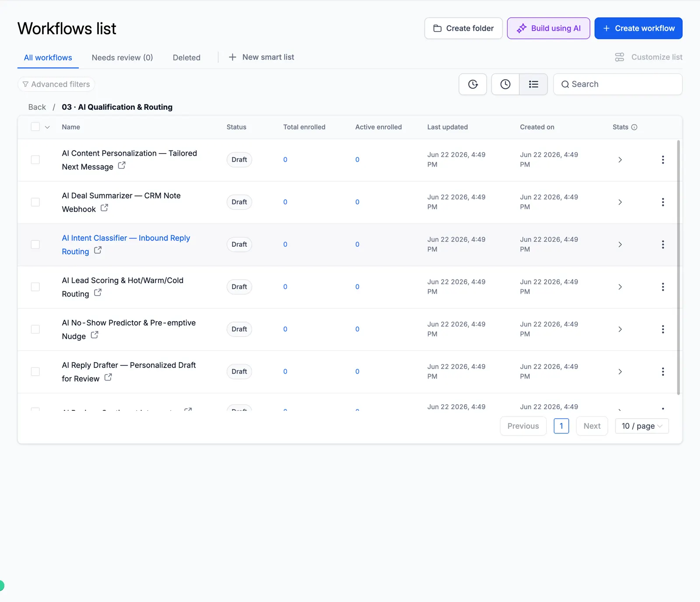The height and width of the screenshot is (602, 700).
Task: Add a New smart list
Action: pyautogui.click(x=262, y=57)
